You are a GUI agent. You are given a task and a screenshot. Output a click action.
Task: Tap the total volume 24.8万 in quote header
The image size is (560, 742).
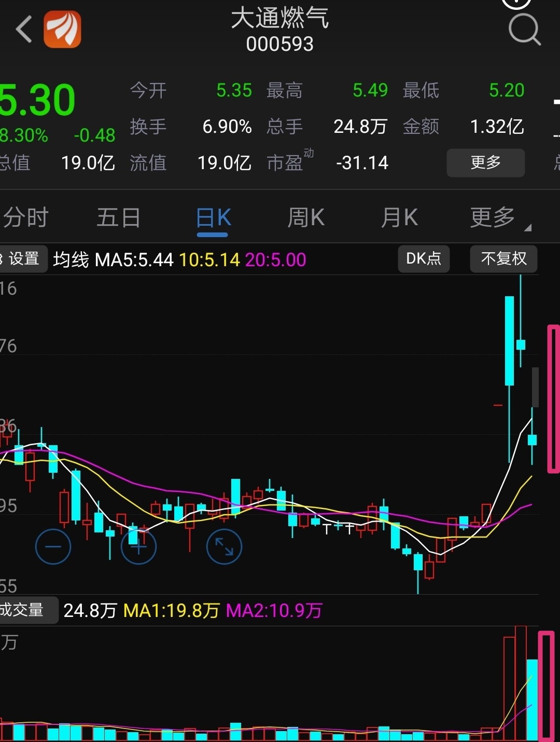pos(360,127)
